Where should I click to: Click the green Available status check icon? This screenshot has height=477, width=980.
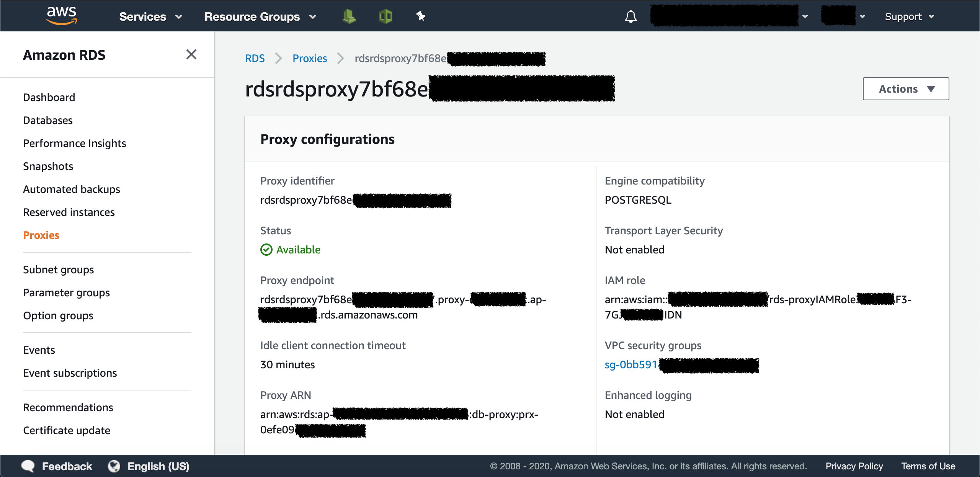coord(266,250)
